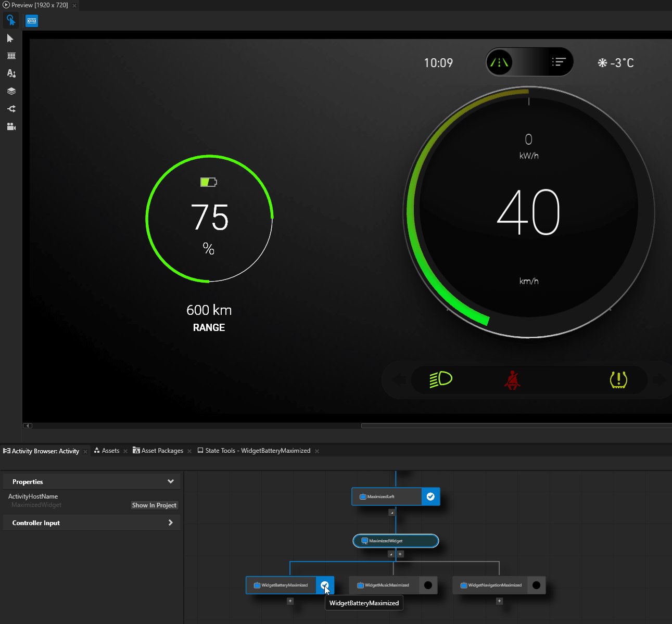Open the Asset Packages tab
The width and height of the screenshot is (672, 624).
click(x=162, y=451)
